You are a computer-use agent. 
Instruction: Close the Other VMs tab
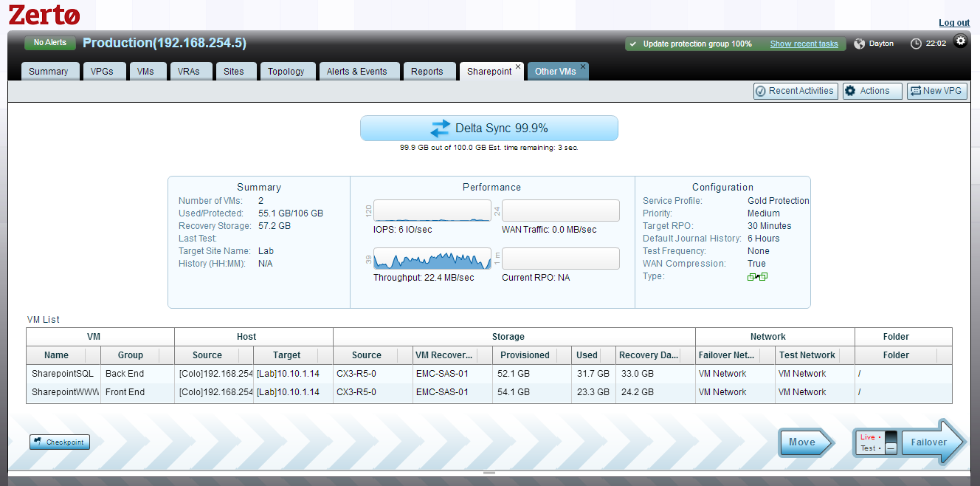(x=583, y=66)
